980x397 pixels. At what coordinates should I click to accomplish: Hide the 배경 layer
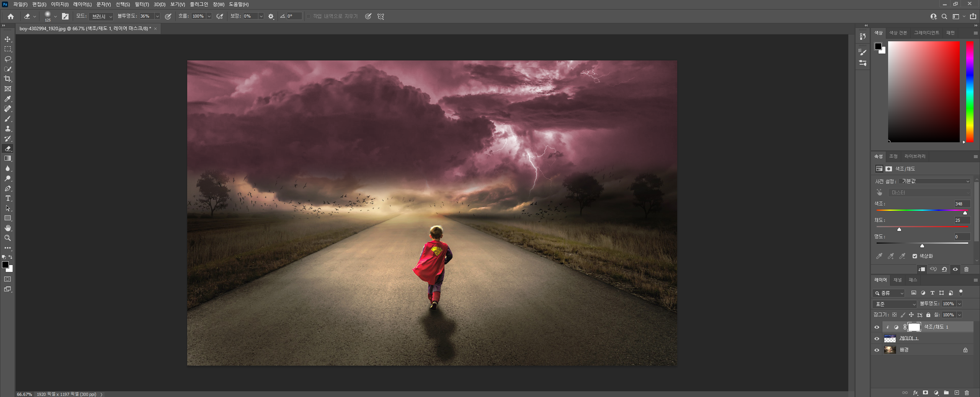[877, 350]
